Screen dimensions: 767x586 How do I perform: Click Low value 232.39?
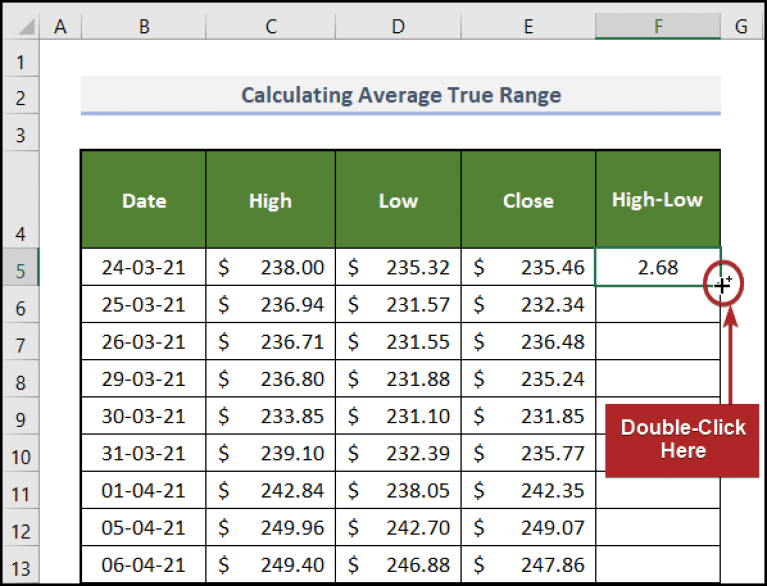398,453
